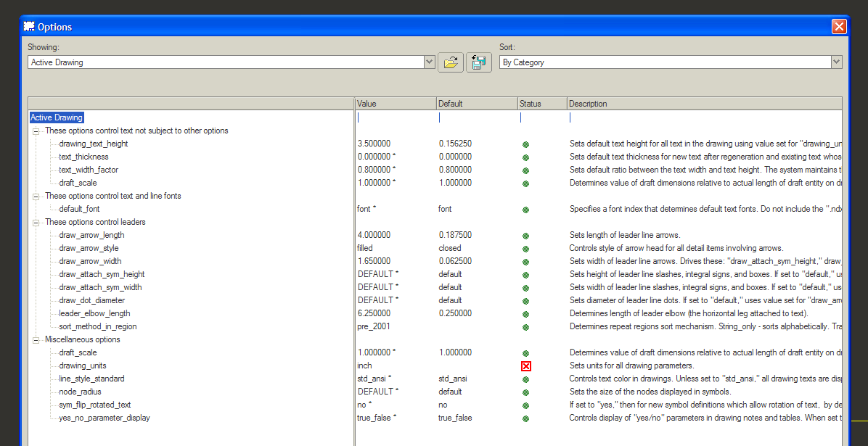The width and height of the screenshot is (868, 446).
Task: Click the green status icon for leader_elbow_length
Action: click(525, 313)
